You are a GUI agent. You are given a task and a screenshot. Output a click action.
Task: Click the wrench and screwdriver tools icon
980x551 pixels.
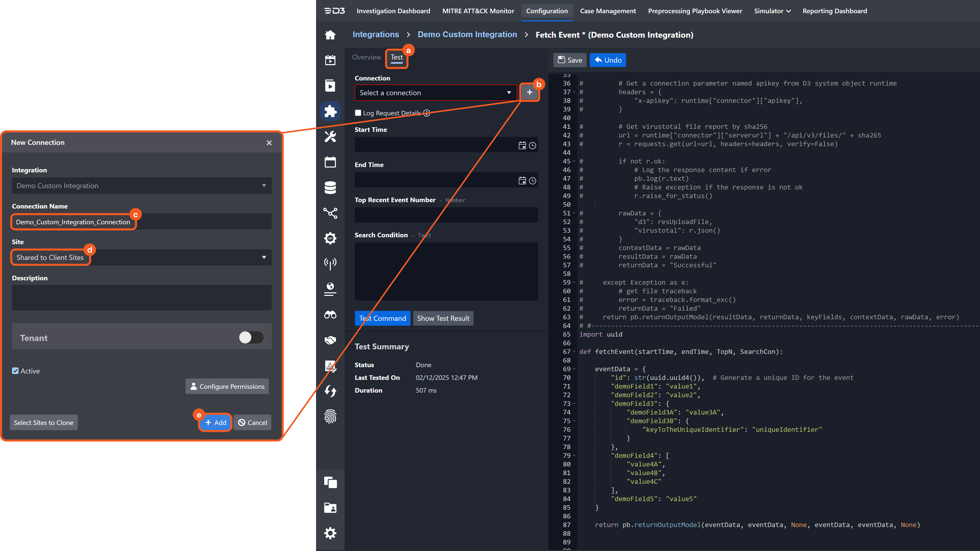[x=330, y=136]
